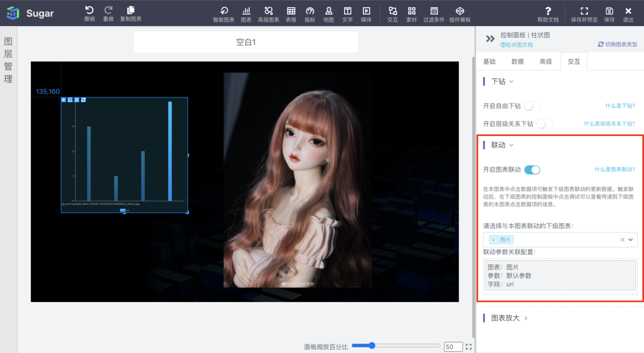Screen dimensions: 644x353
Task: Clear all selected linked charts
Action: (x=622, y=240)
